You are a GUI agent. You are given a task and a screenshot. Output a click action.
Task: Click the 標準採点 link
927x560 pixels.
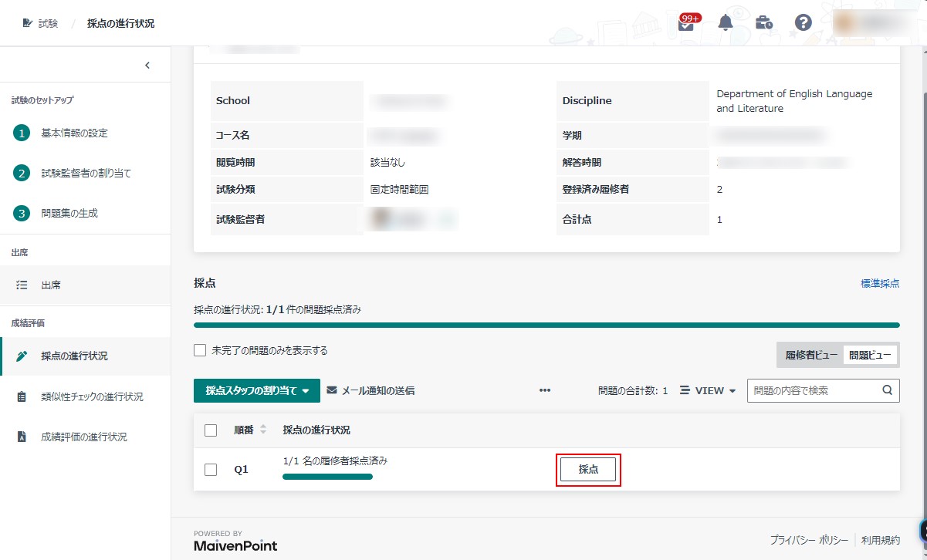(880, 283)
